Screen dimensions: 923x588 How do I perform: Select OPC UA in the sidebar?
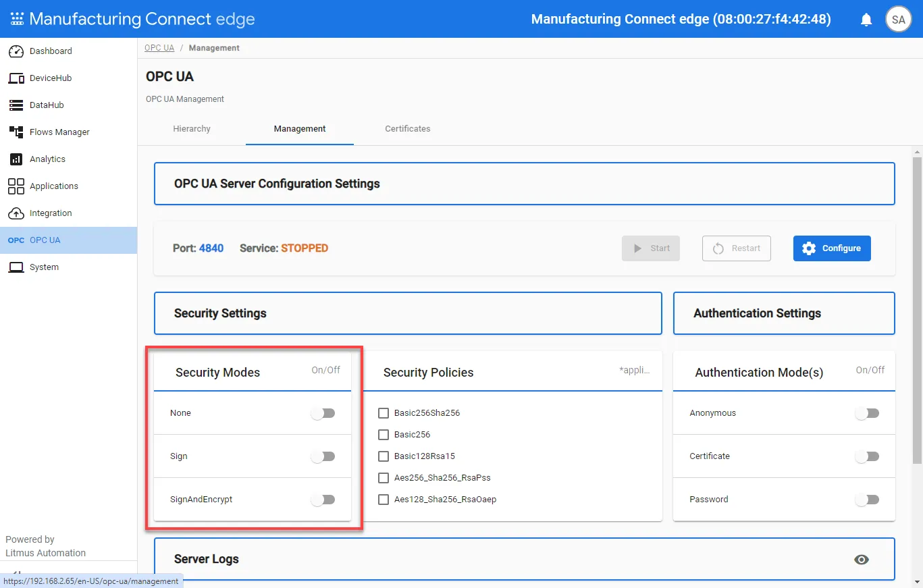click(68, 240)
